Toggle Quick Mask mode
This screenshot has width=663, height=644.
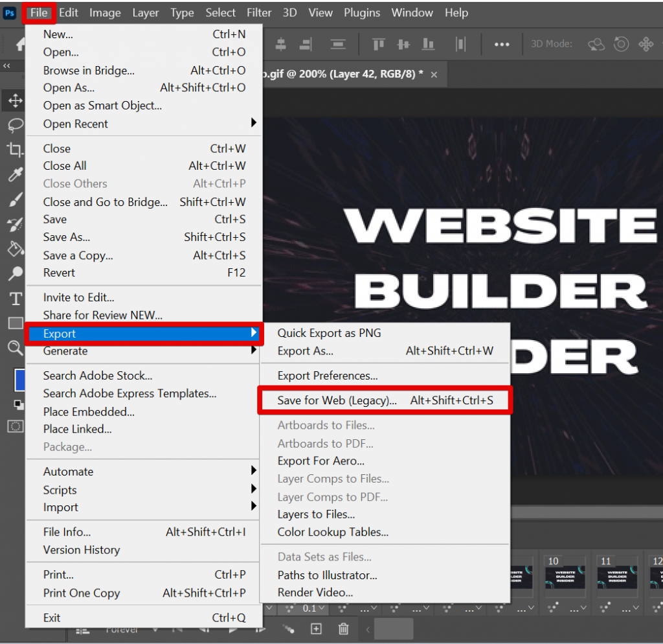pos(16,426)
